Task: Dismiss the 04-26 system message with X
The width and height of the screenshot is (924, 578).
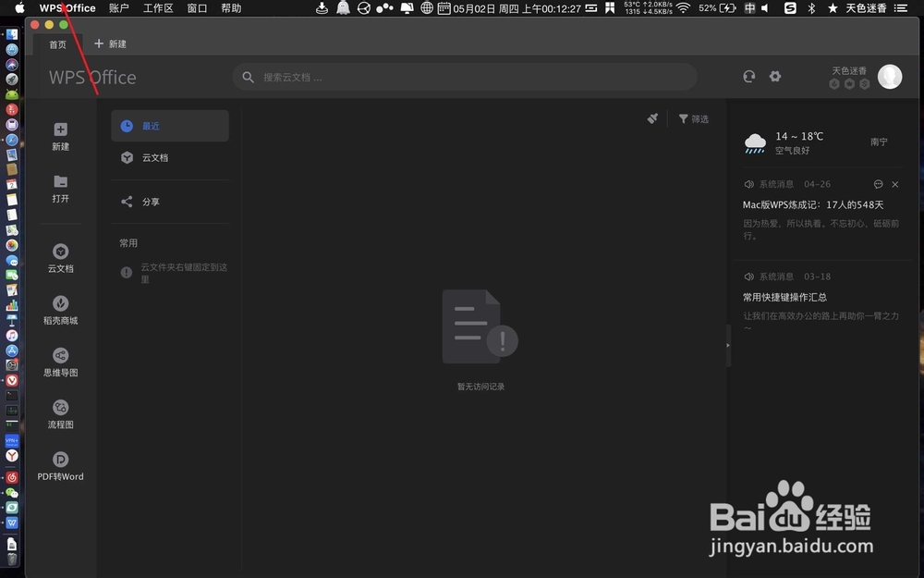Action: tap(895, 185)
